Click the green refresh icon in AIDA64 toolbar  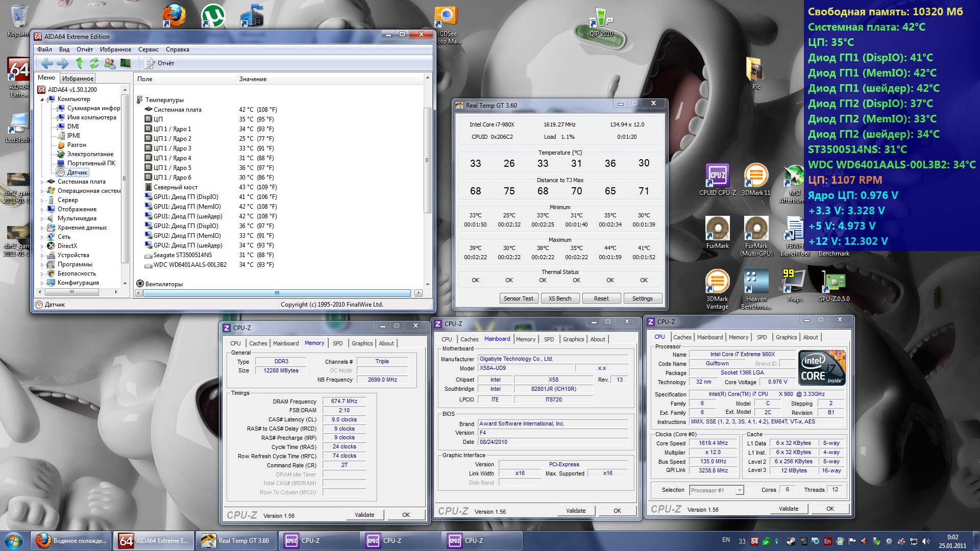(94, 63)
